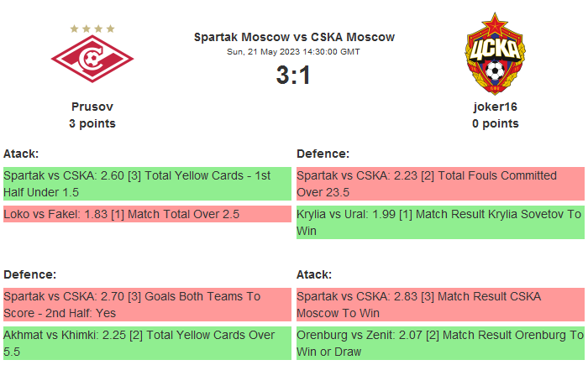588x386 pixels.
Task: Select the CSKA Moscow To Win bet
Action: 440,305
